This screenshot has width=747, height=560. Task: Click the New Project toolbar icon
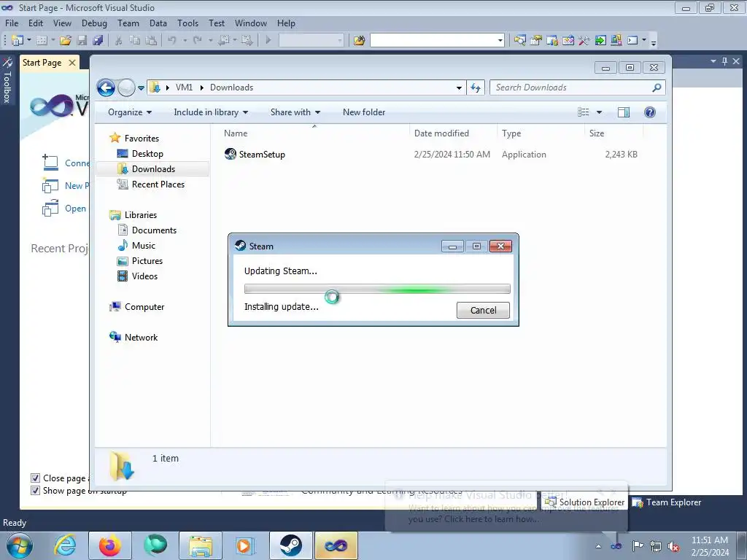click(18, 41)
